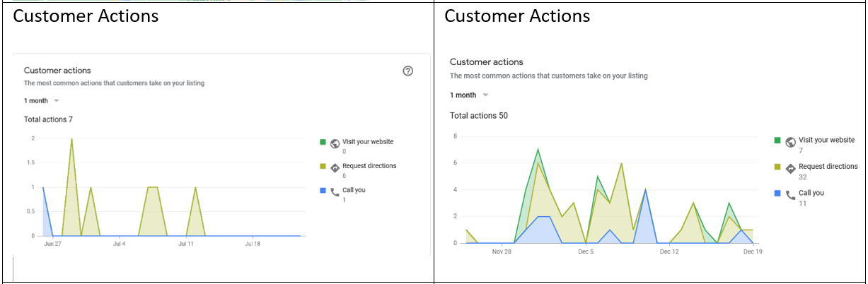Click olive swatch for left 'Request directions'
Screen dimensions: 868x284
[x=323, y=166]
